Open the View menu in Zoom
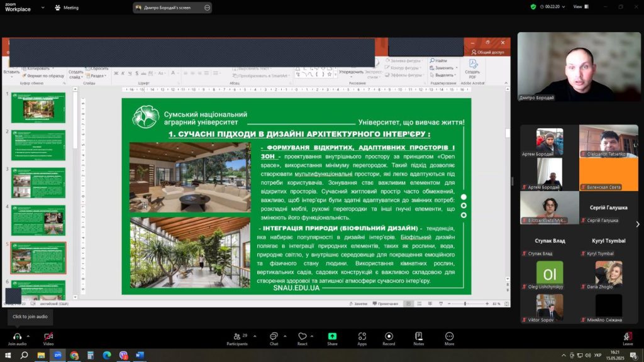The width and height of the screenshot is (644, 362). click(x=580, y=6)
